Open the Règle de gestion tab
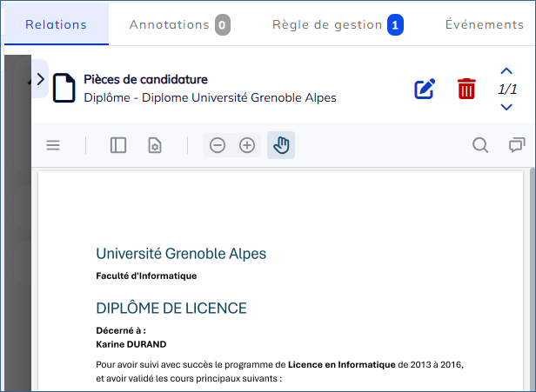Image resolution: width=536 pixels, height=392 pixels. tap(338, 24)
